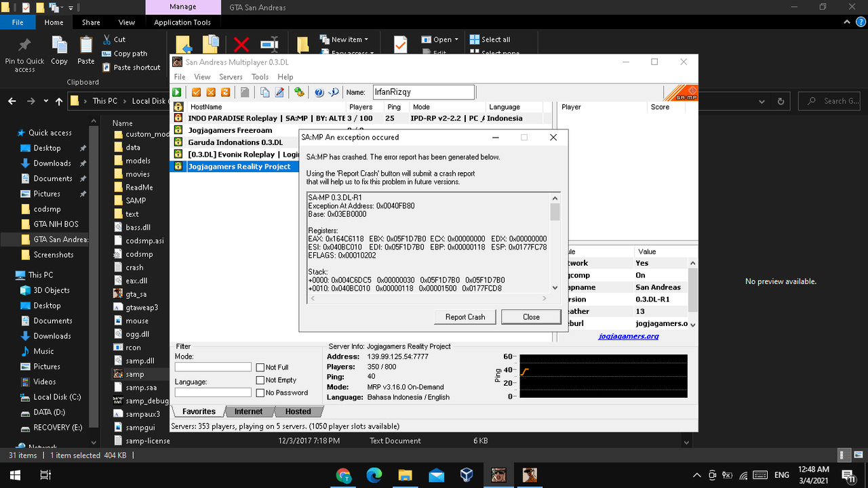Screen dimensions: 868x488
Task: Click the Delete Server orange X icon
Action: (x=211, y=92)
